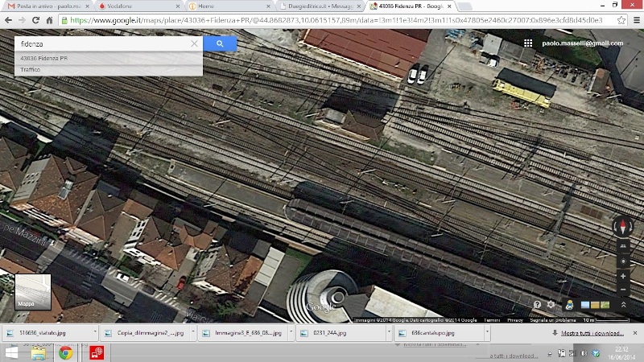Toggle the tilt view button
644x362 pixels.
click(623, 247)
